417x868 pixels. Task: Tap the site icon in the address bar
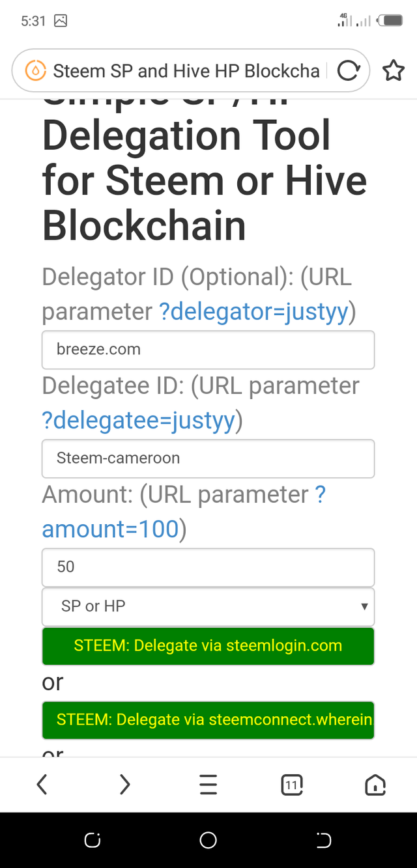tap(35, 71)
